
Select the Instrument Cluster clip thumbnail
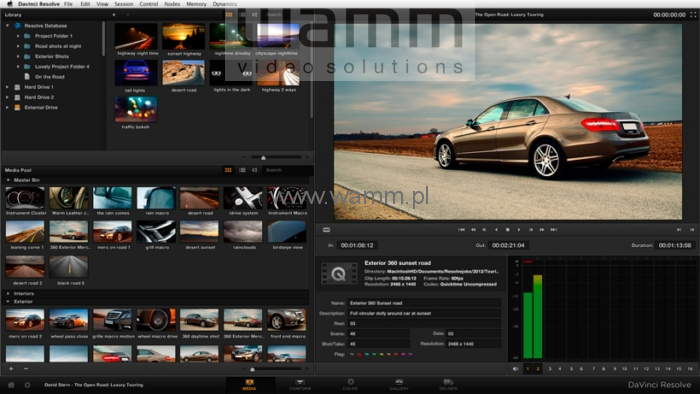[25, 198]
